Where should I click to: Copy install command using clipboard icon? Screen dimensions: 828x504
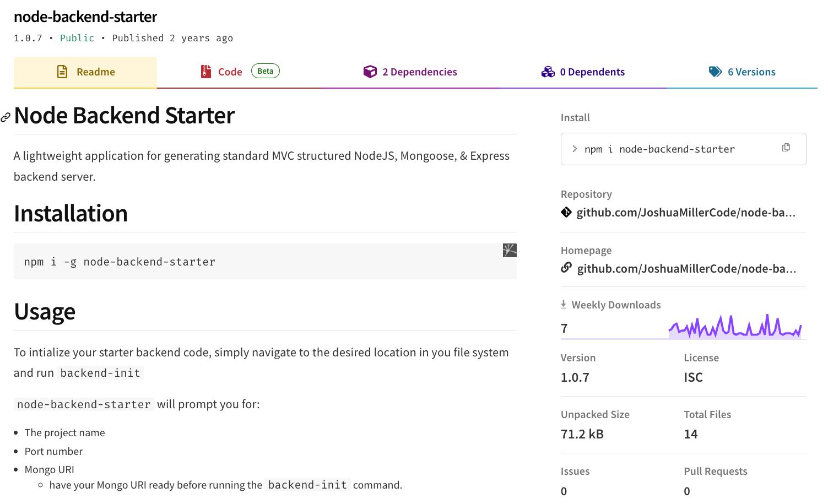pos(786,148)
